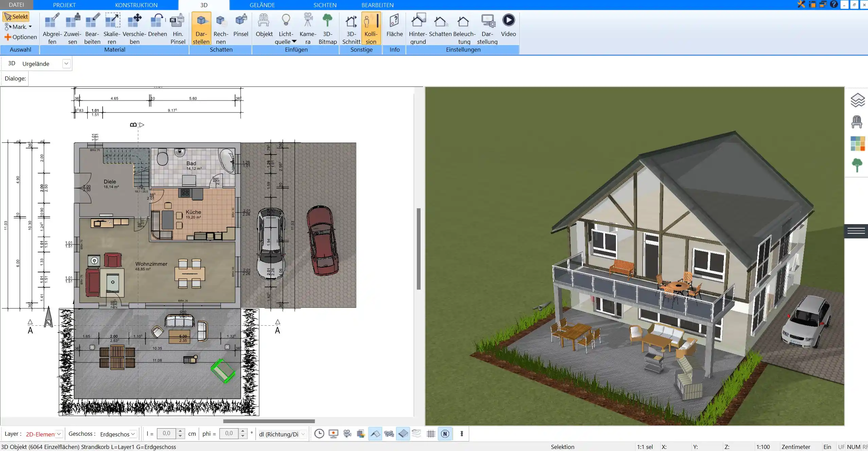Open the layers panel on right sidebar
Screen dimensions: 868x451
click(857, 101)
